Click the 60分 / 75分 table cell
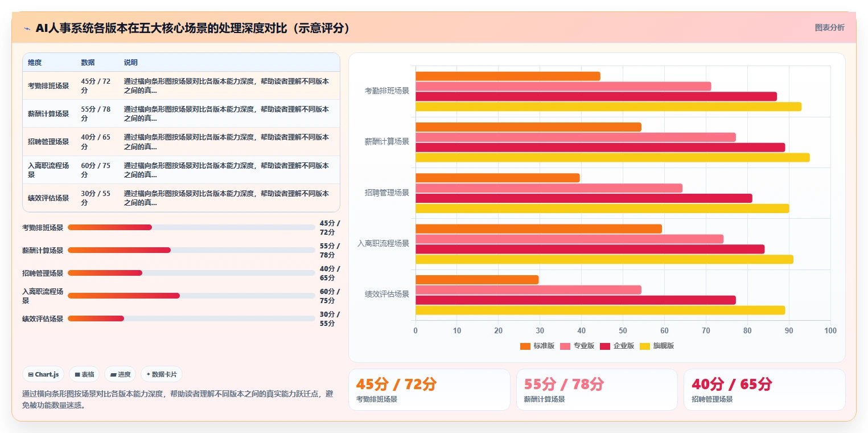 coord(96,170)
